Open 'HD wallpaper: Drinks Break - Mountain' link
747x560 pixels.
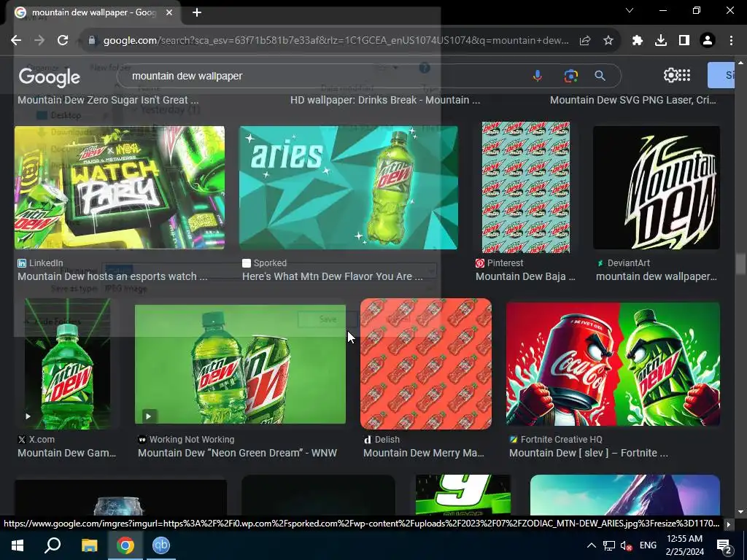(385, 100)
